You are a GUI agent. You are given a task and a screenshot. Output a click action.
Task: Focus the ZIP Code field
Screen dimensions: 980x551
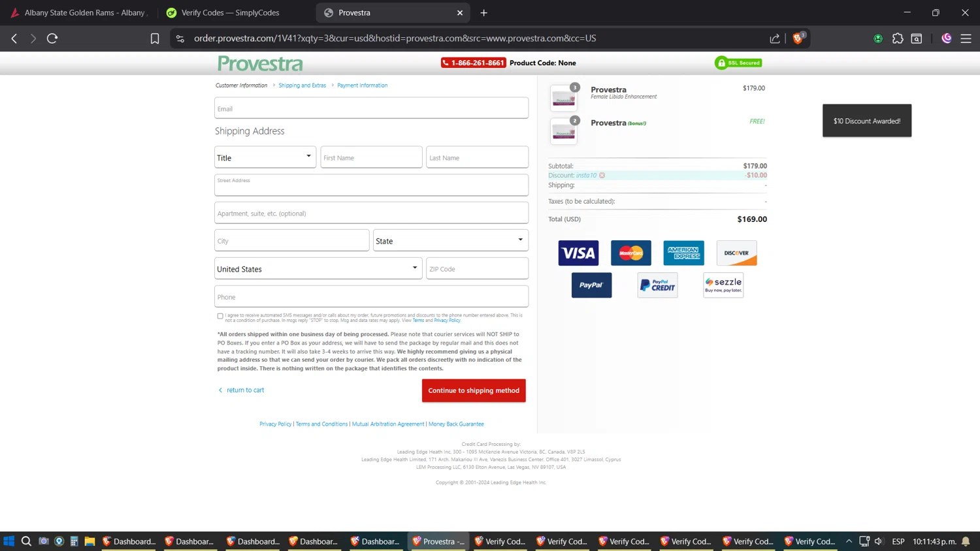point(477,268)
